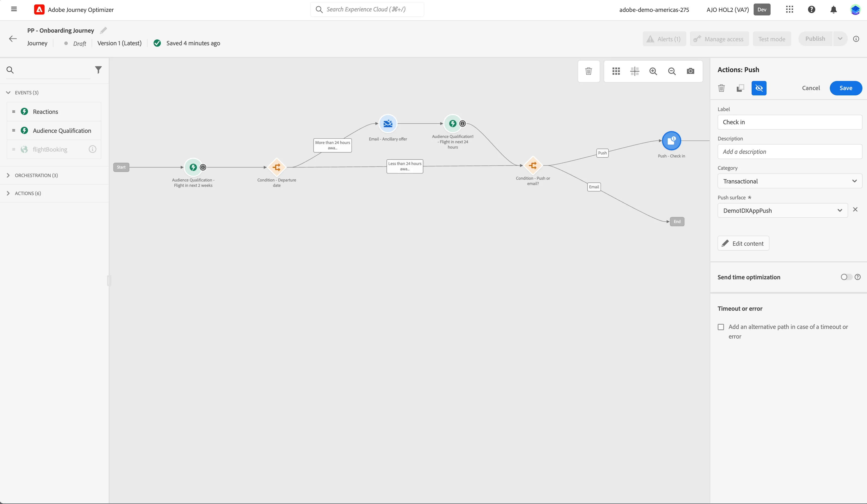Viewport: 867px width, 504px height.
Task: Click the palette filter funnel icon
Action: pyautogui.click(x=98, y=70)
